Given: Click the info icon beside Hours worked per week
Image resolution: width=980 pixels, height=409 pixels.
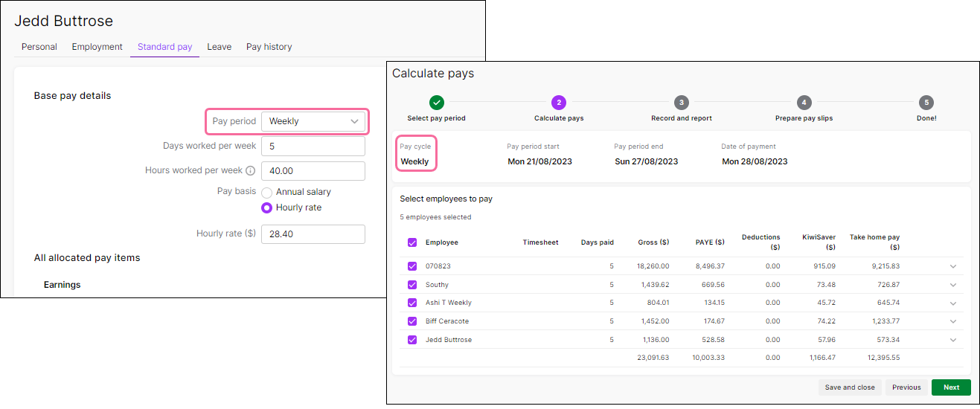Looking at the screenshot, I should 251,171.
